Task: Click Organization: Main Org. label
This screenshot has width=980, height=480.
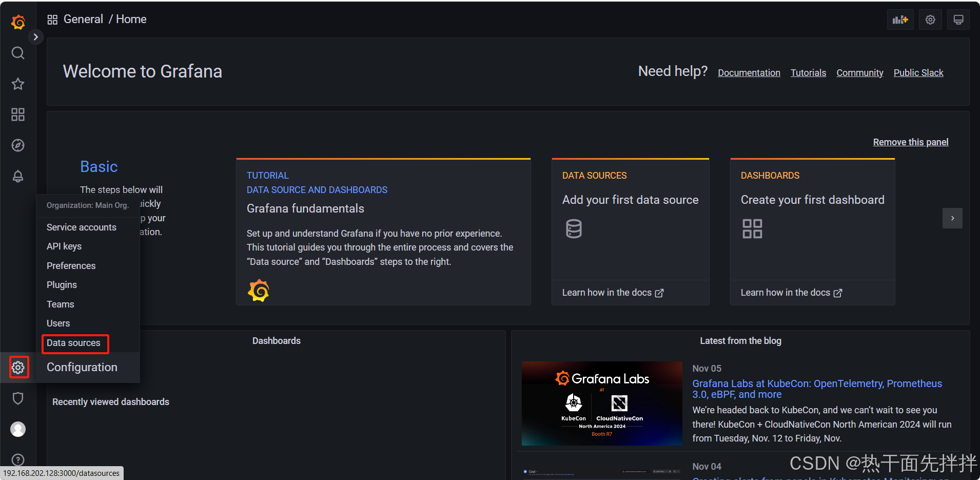Action: (88, 205)
